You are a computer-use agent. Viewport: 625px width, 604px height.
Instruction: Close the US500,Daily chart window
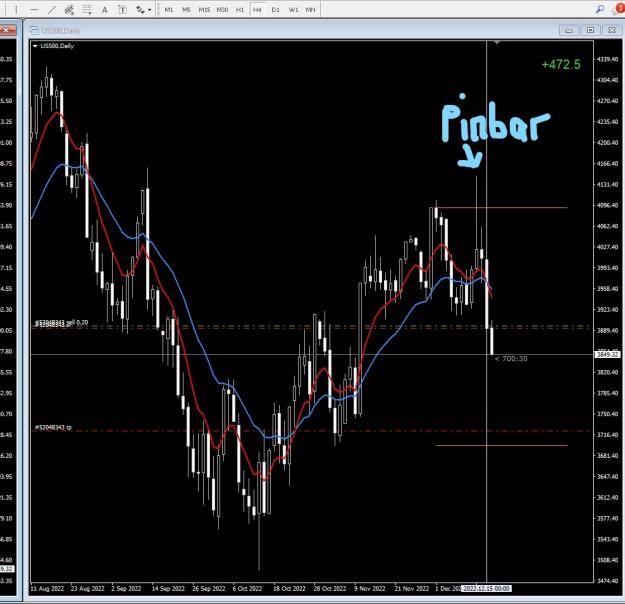coord(612,30)
